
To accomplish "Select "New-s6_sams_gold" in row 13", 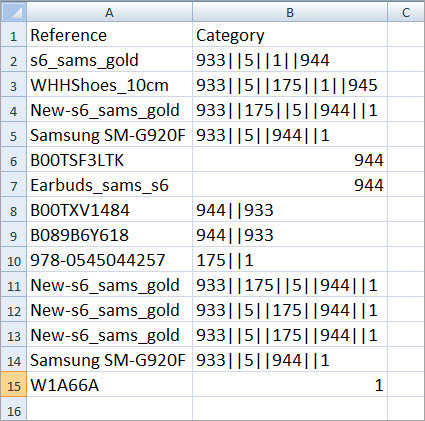I will [x=109, y=335].
